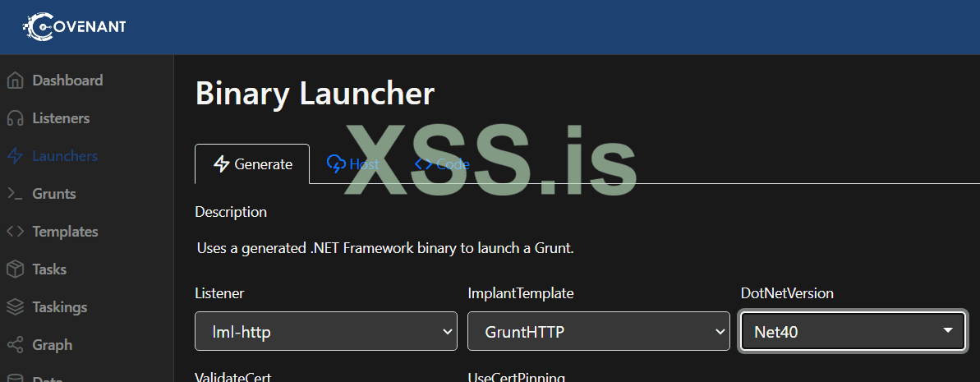Click the Dashboard home icon

click(15, 81)
